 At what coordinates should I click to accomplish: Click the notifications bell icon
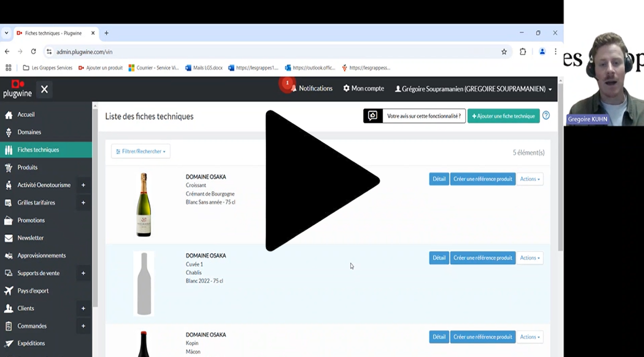click(294, 89)
